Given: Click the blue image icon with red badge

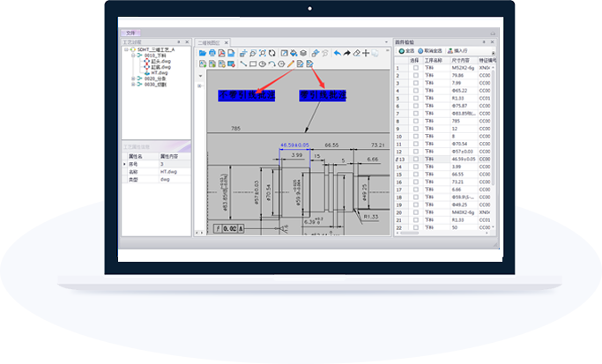Looking at the screenshot, I should (x=231, y=63).
